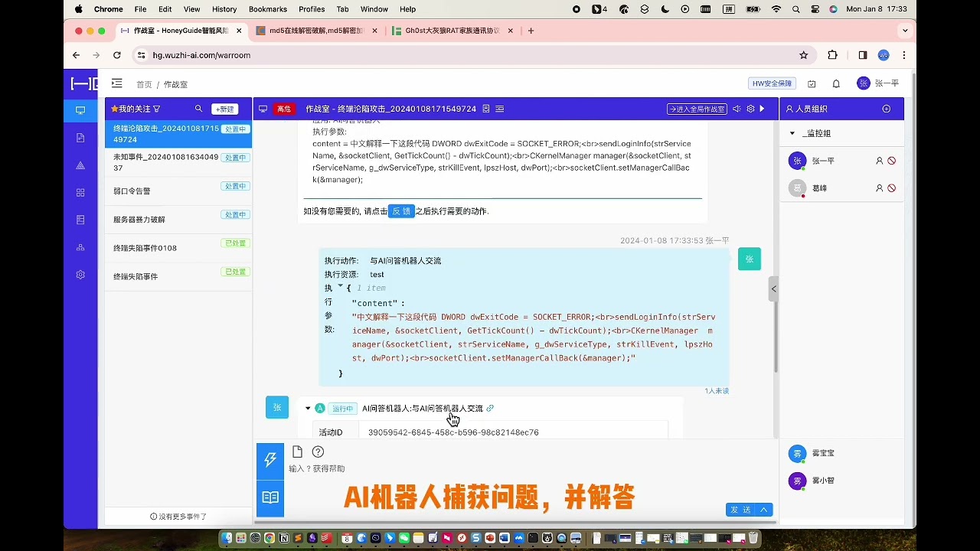
Task: Open the notification bell icon
Action: [x=836, y=83]
